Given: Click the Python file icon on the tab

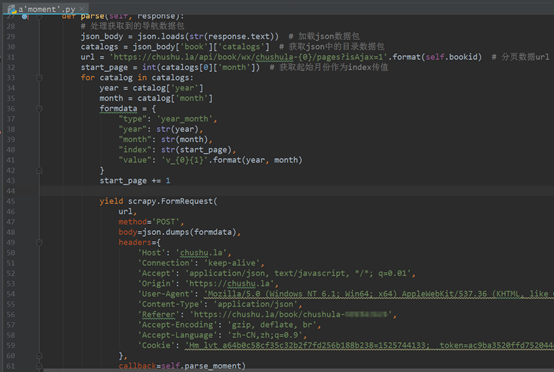Looking at the screenshot, I should 12,9.
